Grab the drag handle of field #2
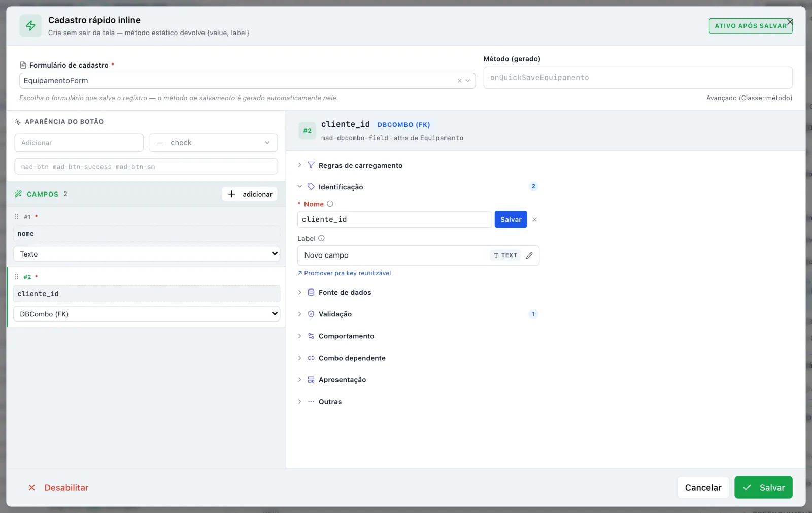 pyautogui.click(x=16, y=277)
